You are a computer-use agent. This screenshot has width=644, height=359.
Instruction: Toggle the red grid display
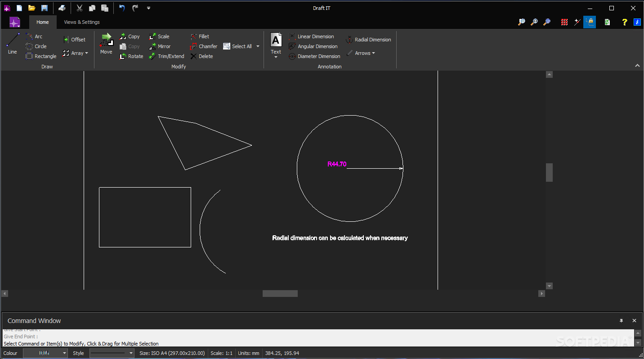(564, 22)
